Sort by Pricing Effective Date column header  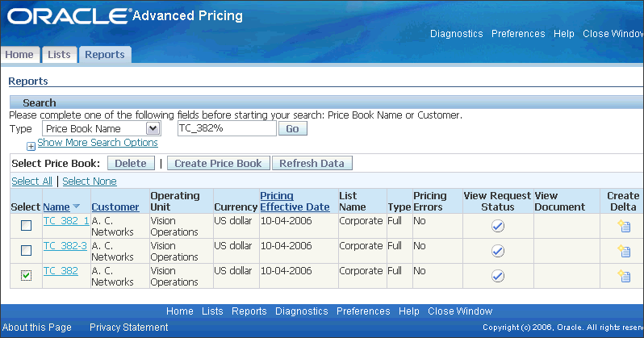click(295, 201)
